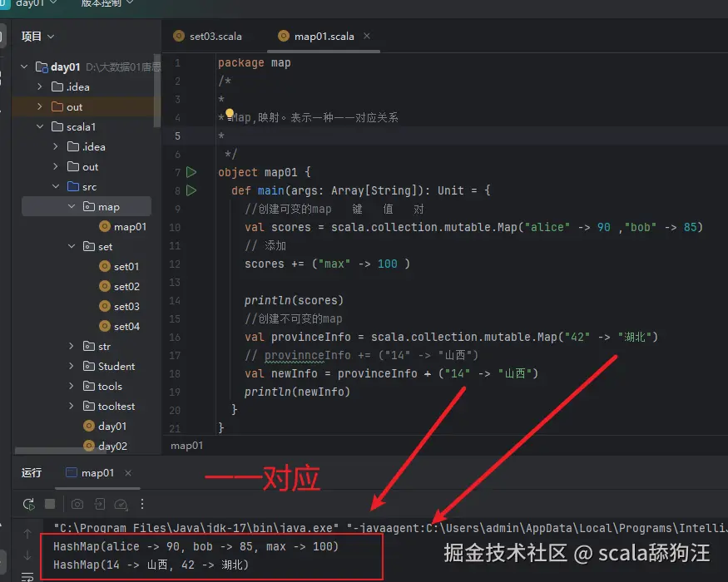Collapse the scala1 folder

(x=40, y=126)
